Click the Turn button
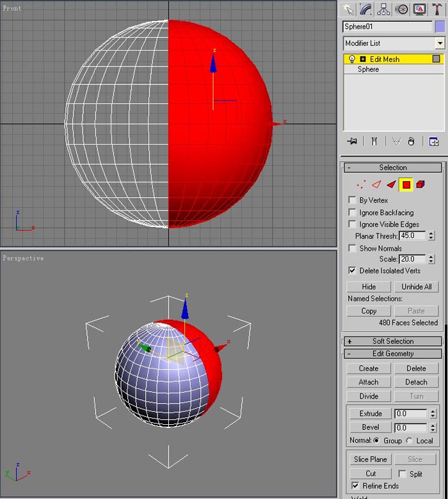Screen dimensions: 448x499 click(416, 396)
